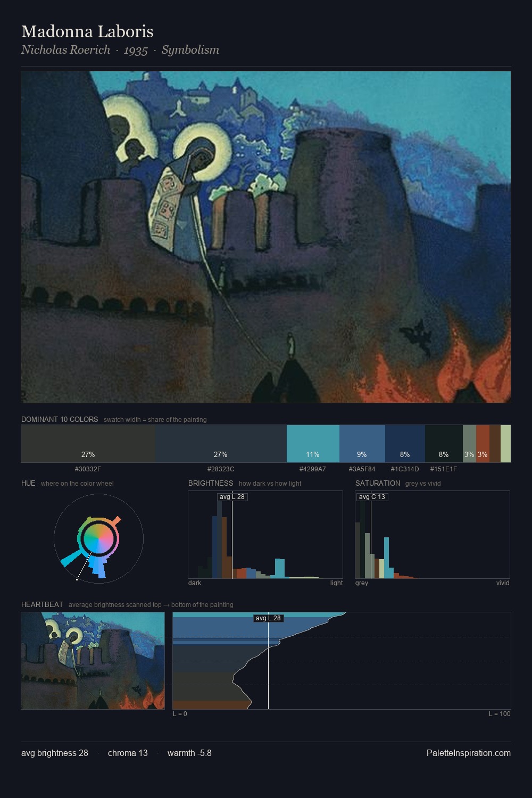Click the teal bar in Saturation histogram
The height and width of the screenshot is (798, 532).
[x=387, y=558]
